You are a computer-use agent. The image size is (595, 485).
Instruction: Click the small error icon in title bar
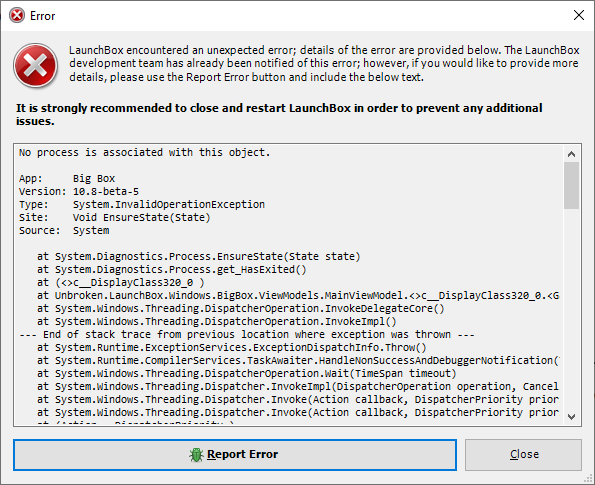click(x=17, y=16)
